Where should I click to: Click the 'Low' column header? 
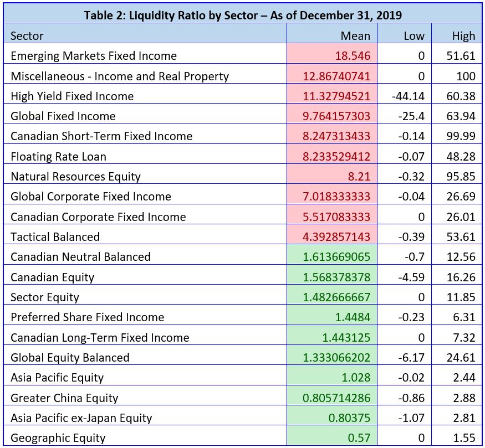click(x=414, y=36)
